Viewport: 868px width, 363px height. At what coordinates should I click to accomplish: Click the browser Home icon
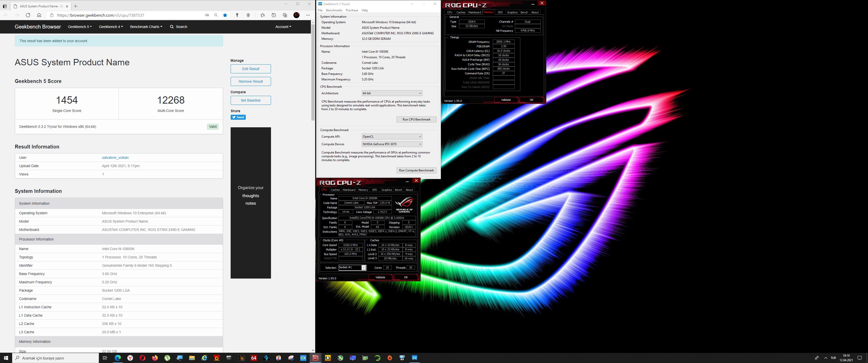click(x=39, y=15)
